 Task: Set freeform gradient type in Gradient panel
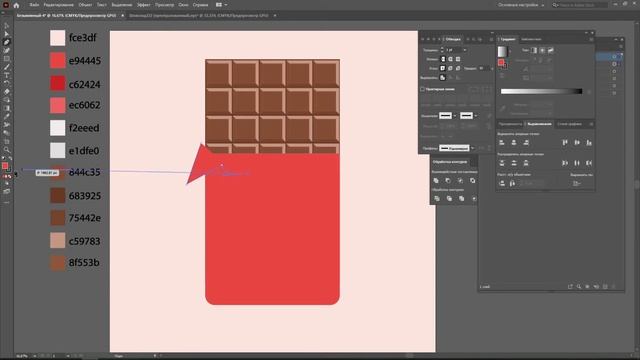551,50
